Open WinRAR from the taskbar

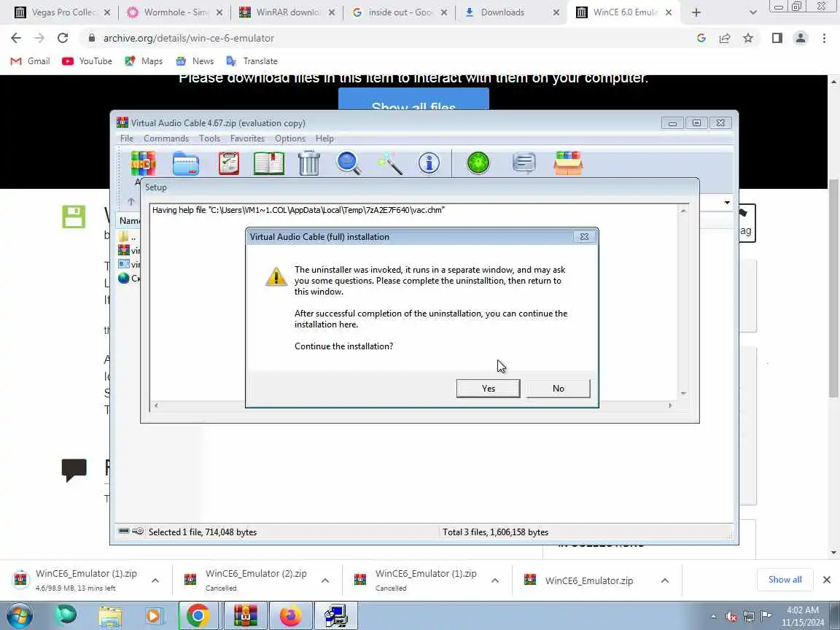pyautogui.click(x=244, y=615)
